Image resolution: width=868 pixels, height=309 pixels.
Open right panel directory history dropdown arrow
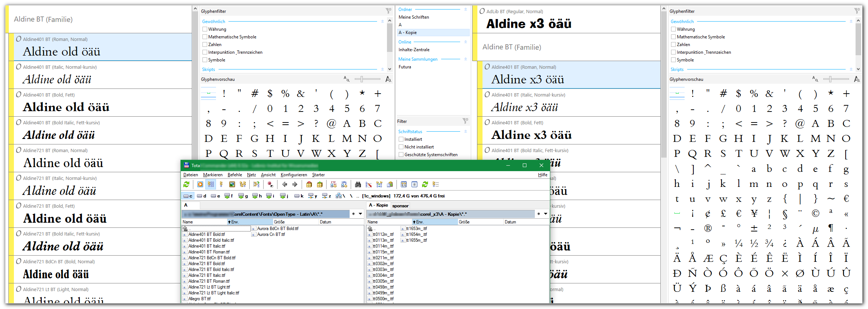tap(545, 214)
